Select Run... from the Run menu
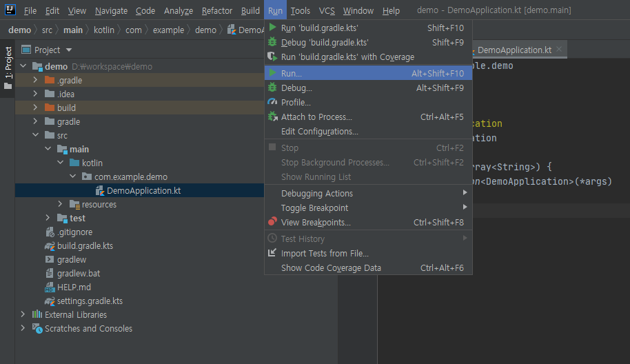Screen dimensions: 630x364 [x=368, y=73]
